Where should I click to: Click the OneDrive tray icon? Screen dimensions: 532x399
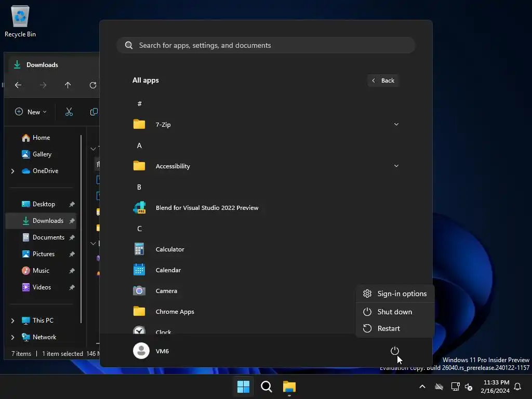(439, 387)
